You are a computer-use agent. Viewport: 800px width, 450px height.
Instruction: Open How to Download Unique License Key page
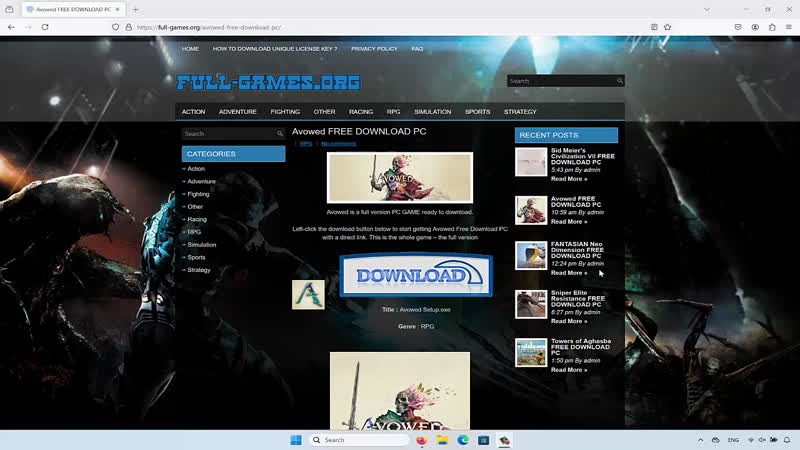tap(275, 49)
